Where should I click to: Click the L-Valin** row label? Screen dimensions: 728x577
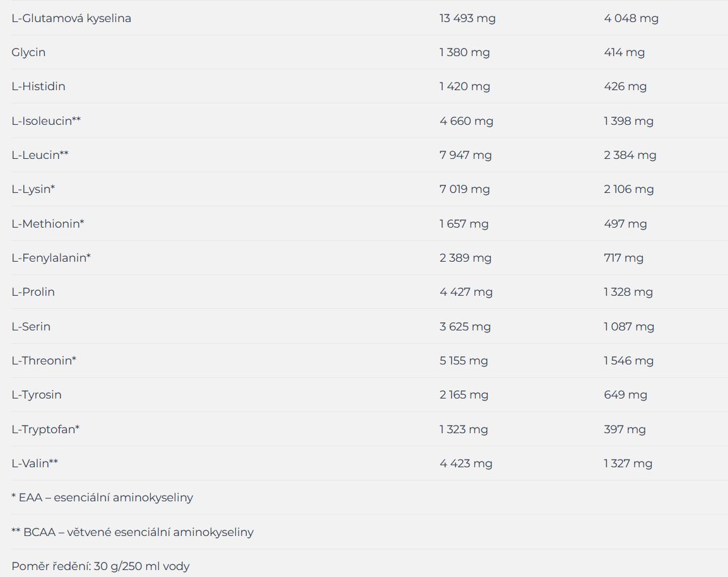(35, 463)
